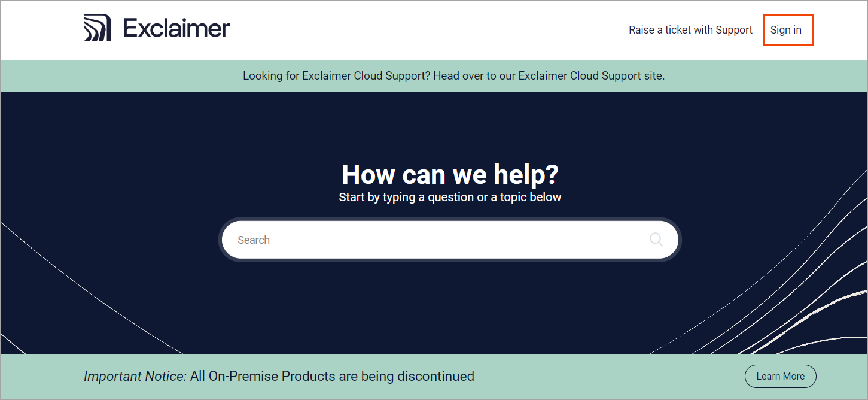Click the How can we help heading
The width and height of the screenshot is (868, 400).
pyautogui.click(x=449, y=174)
